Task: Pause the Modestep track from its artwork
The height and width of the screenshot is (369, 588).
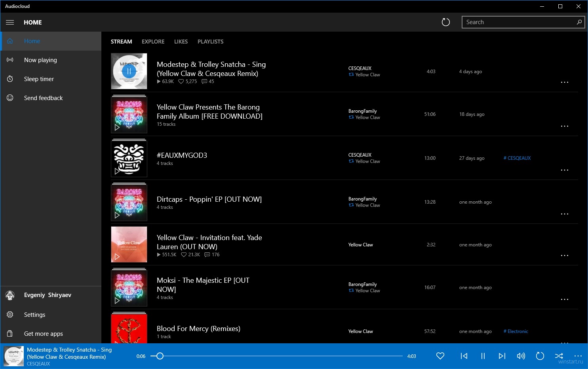Action: (x=129, y=71)
